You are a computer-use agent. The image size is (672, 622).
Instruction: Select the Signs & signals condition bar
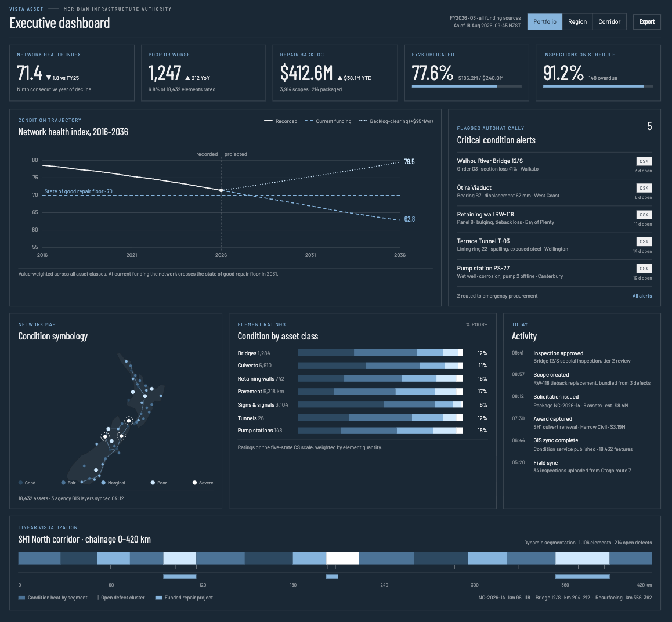tap(380, 404)
